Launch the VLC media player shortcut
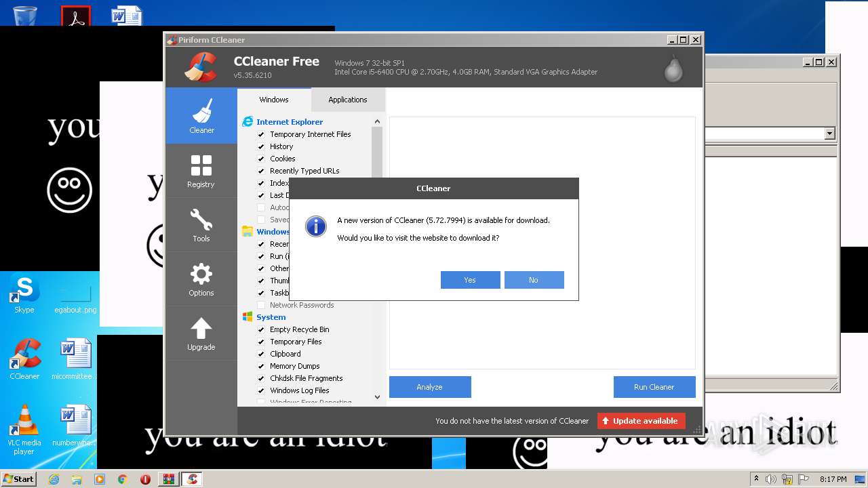The image size is (868, 488). pyautogui.click(x=24, y=430)
